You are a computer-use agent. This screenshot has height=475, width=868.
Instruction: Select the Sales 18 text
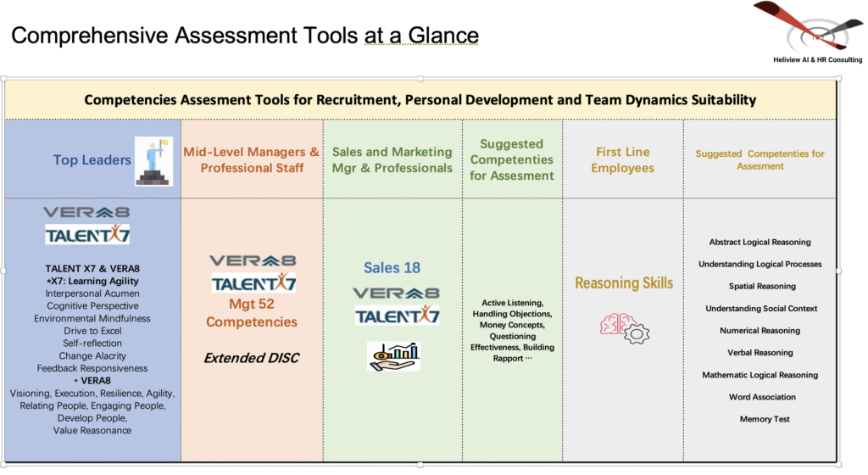[x=392, y=268]
